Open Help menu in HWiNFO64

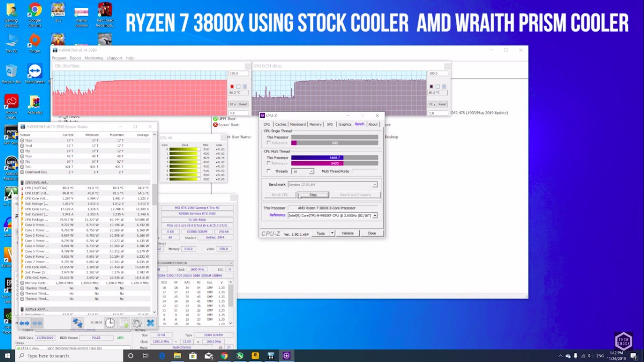(129, 58)
